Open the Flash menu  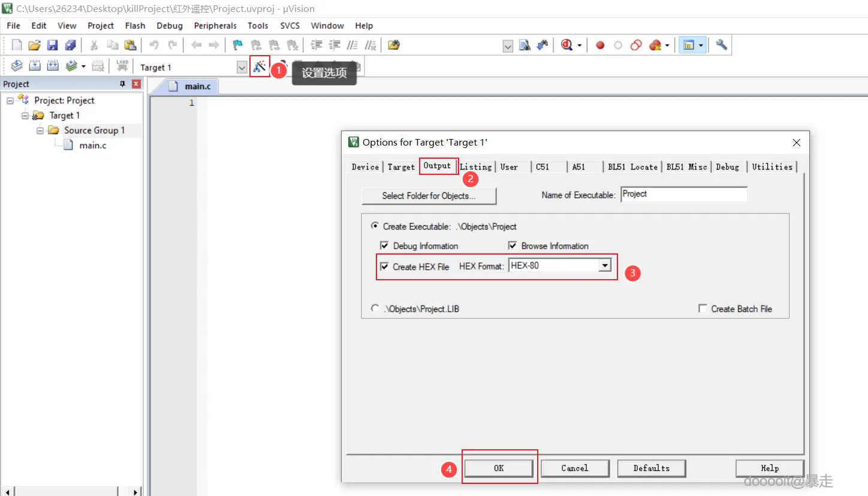[x=135, y=26]
